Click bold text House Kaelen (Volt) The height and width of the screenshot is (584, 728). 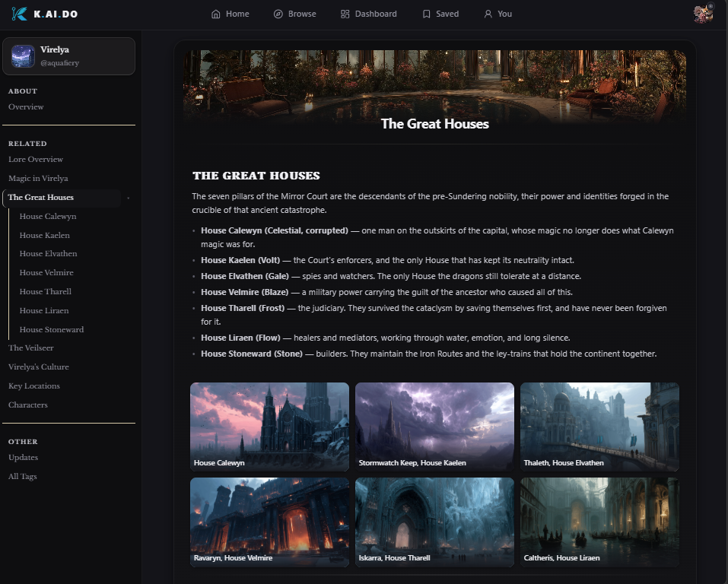[240, 260]
